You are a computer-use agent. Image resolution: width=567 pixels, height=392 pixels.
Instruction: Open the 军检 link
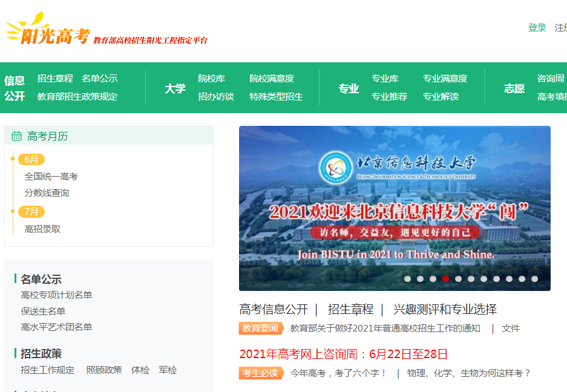point(168,370)
